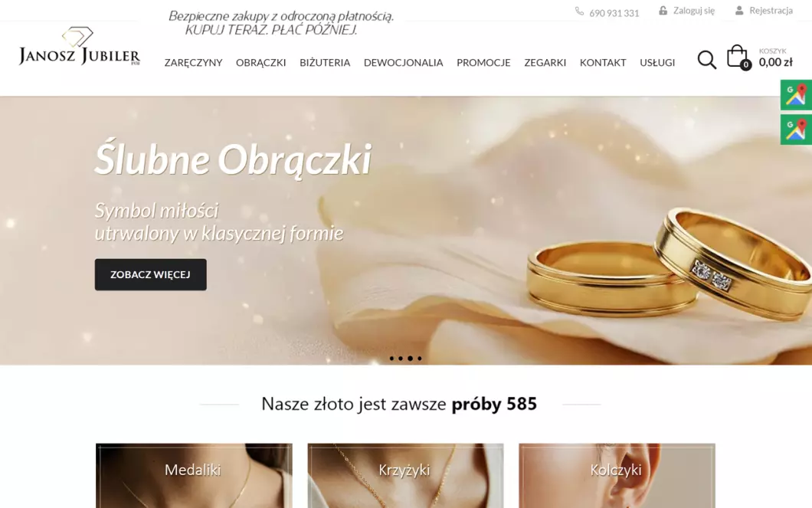The height and width of the screenshot is (508, 812).
Task: Open the Biżuteria menu
Action: click(325, 63)
